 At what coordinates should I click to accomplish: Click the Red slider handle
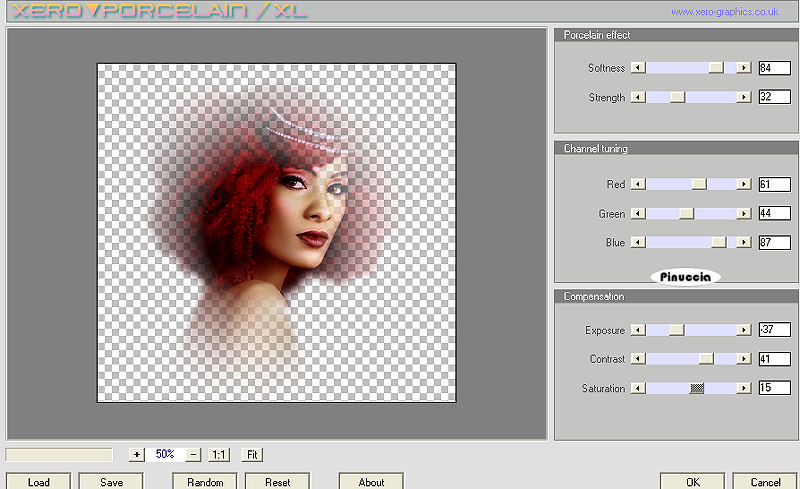[x=699, y=184]
